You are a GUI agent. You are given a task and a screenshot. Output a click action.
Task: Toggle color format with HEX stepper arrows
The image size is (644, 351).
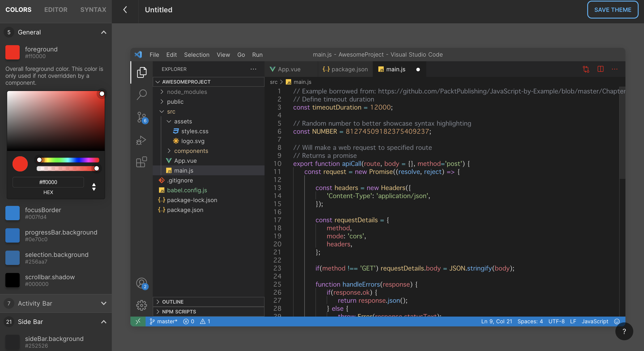94,187
